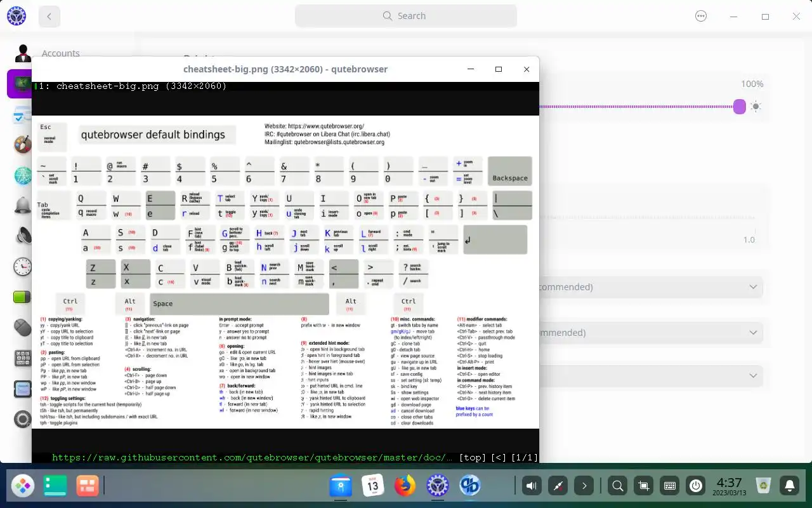This screenshot has height=508, width=812.
Task: Click the Backspace key in the cheatsheet
Action: 510,171
